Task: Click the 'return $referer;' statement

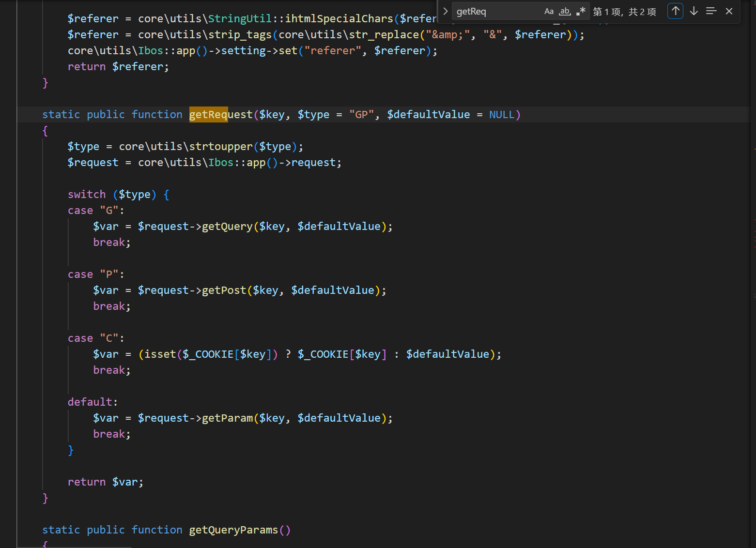Action: (118, 67)
